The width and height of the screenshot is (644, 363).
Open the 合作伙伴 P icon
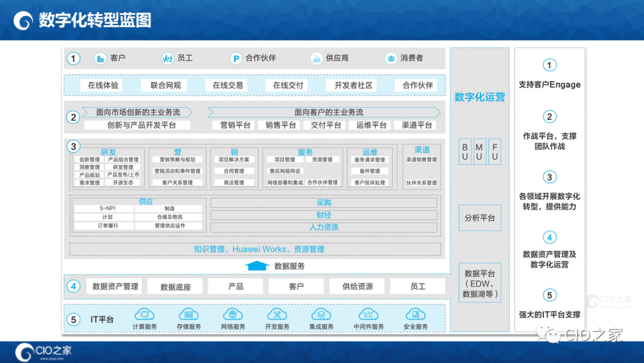tap(236, 58)
